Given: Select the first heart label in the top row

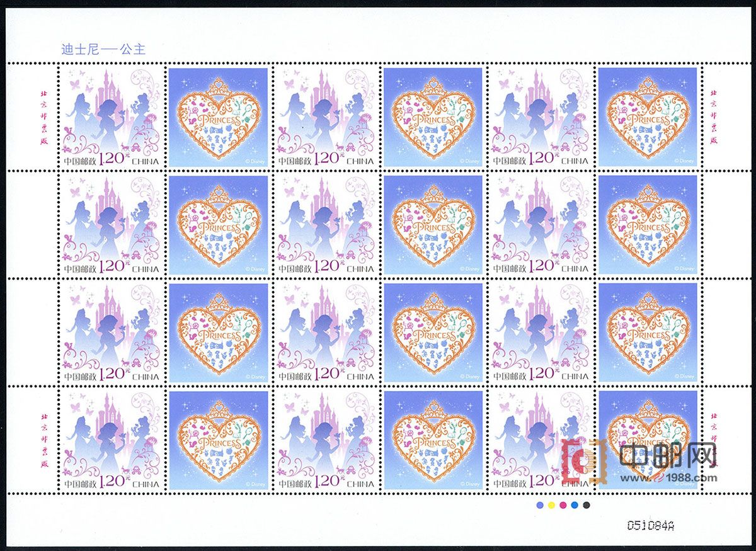Looking at the screenshot, I should pyautogui.click(x=218, y=117).
